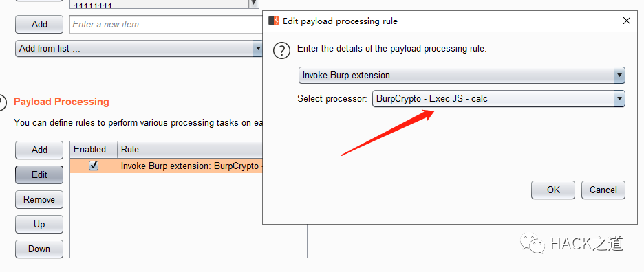
Task: Remove the selected processing rule
Action: (x=39, y=199)
